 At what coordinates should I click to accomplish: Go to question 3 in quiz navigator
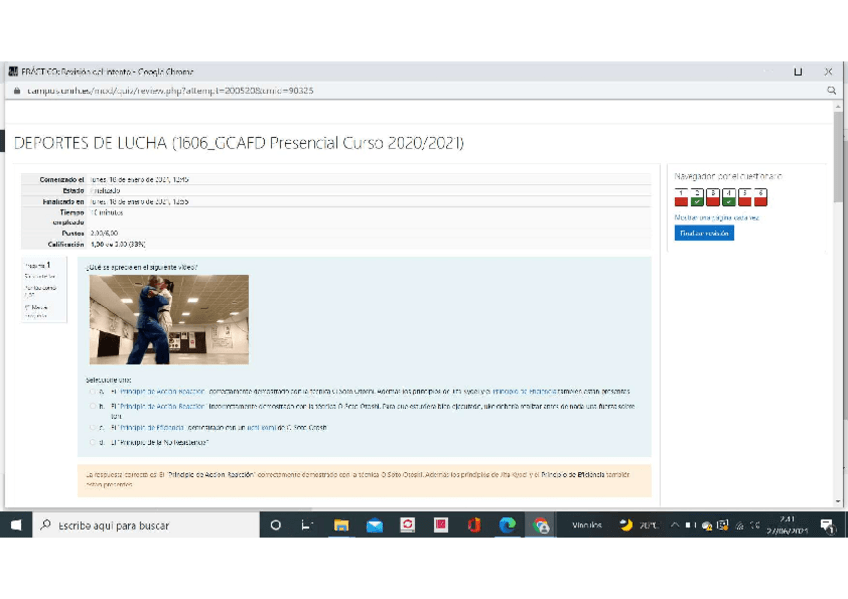(x=713, y=195)
